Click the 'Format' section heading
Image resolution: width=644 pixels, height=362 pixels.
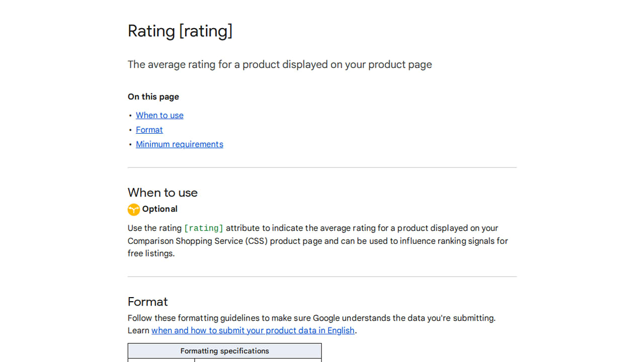[147, 302]
